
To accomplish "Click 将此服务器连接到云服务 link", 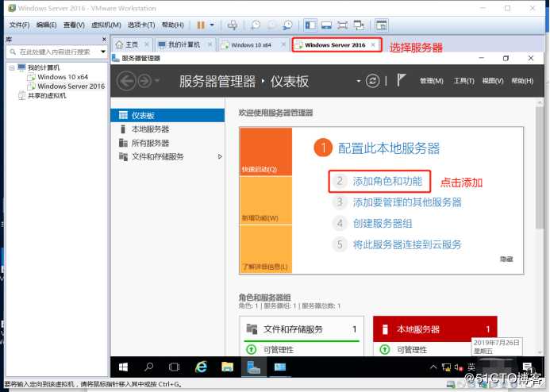I will 407,244.
